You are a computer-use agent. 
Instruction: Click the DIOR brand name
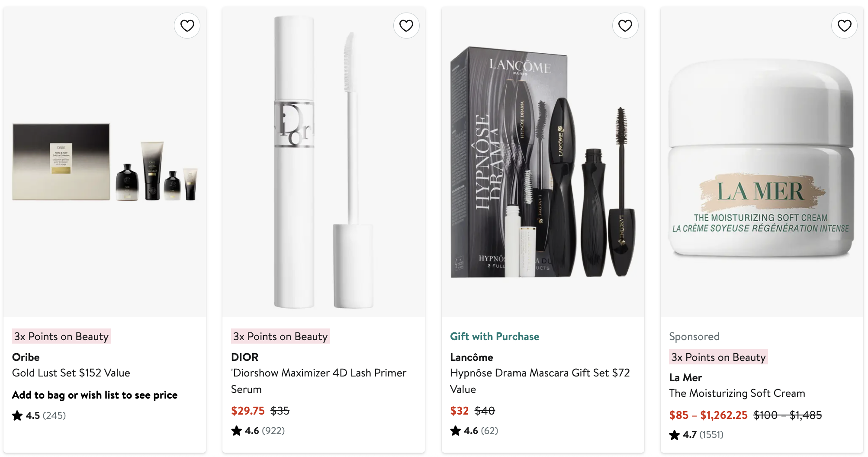(x=244, y=357)
